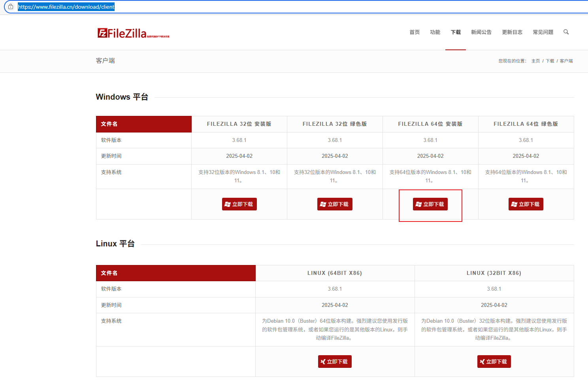Download FileZilla 32位 安装版 for Windows
This screenshot has height=388, width=588.
pos(239,204)
